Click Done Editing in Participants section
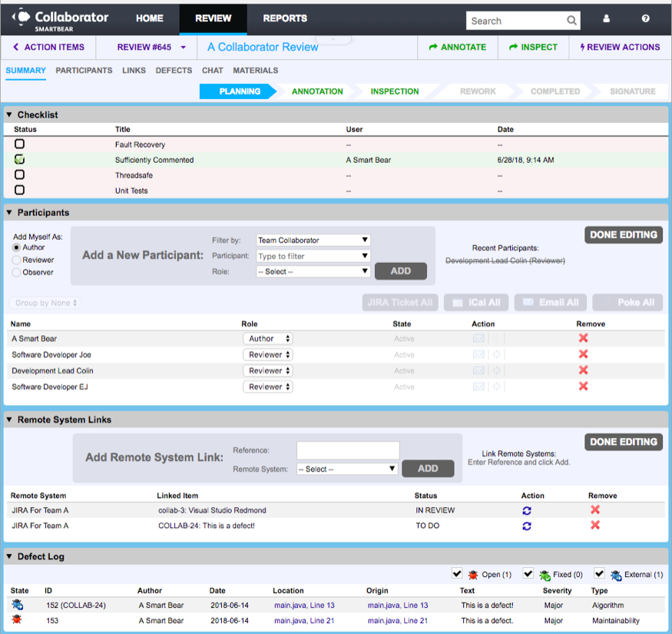672x634 pixels. pos(624,235)
